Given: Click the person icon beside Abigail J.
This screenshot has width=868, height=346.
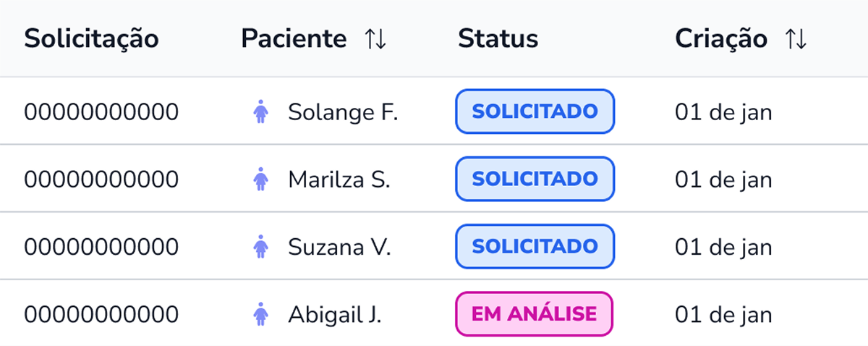Looking at the screenshot, I should coord(261,314).
